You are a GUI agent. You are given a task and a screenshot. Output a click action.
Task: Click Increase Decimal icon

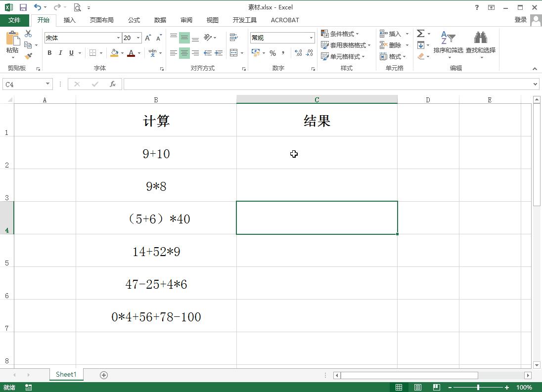[x=298, y=53]
